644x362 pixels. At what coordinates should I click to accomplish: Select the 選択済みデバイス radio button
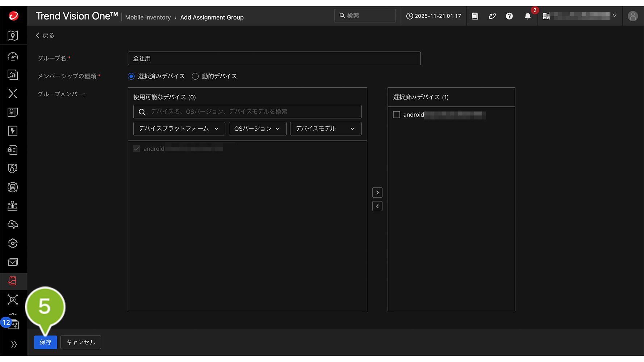[131, 76]
